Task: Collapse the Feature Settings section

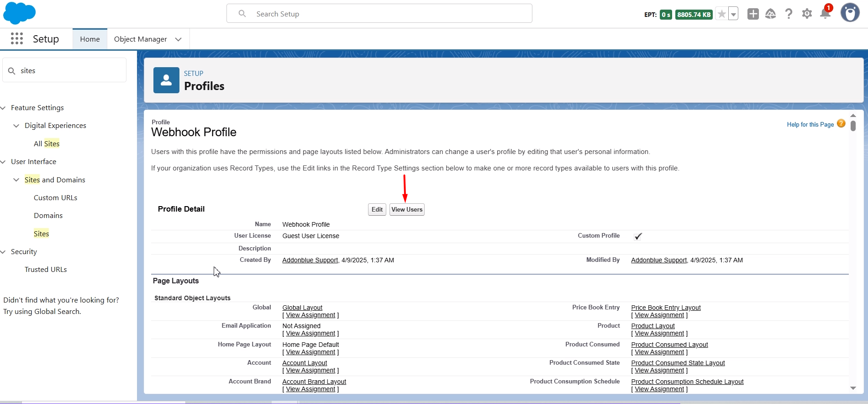Action: click(3, 108)
